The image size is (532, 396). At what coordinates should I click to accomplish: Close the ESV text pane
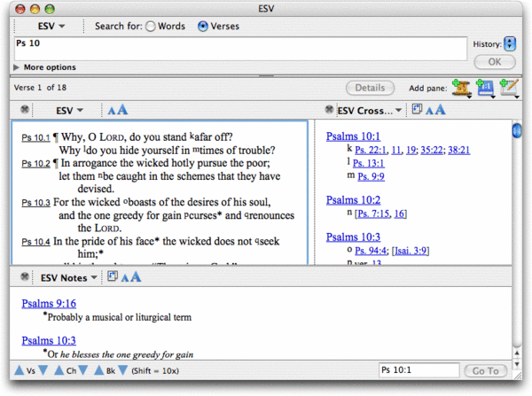25,110
